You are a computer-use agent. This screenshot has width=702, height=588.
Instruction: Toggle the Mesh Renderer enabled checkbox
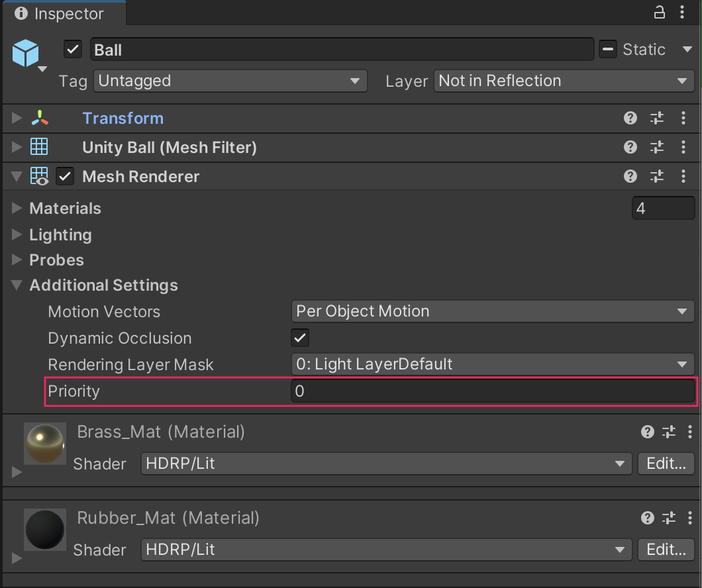pos(65,177)
